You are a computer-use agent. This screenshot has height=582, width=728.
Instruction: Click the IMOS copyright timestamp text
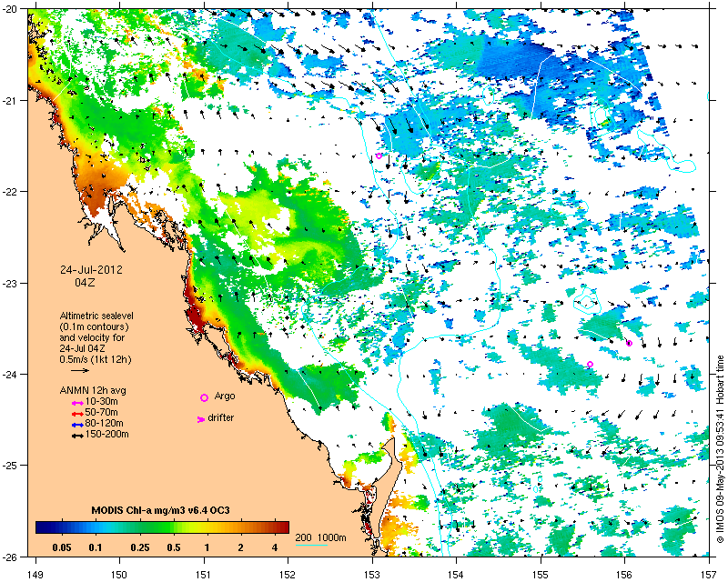pyautogui.click(x=720, y=449)
